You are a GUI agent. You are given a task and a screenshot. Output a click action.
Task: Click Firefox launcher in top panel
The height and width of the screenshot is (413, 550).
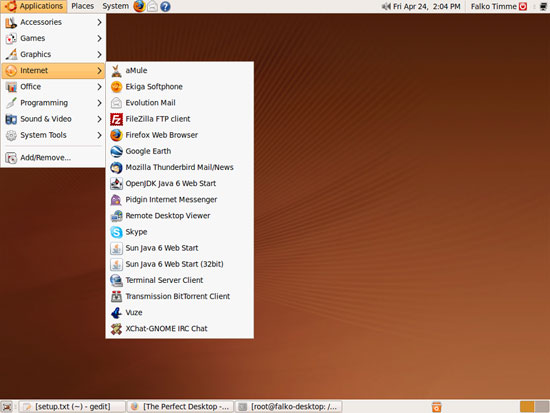pyautogui.click(x=139, y=6)
